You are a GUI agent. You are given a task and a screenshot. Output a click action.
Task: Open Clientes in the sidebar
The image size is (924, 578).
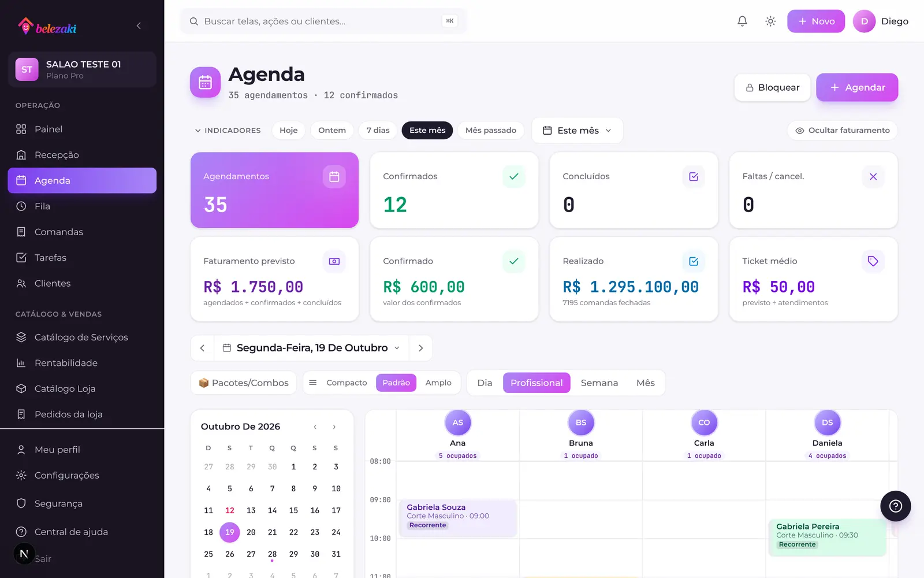[x=82, y=283]
